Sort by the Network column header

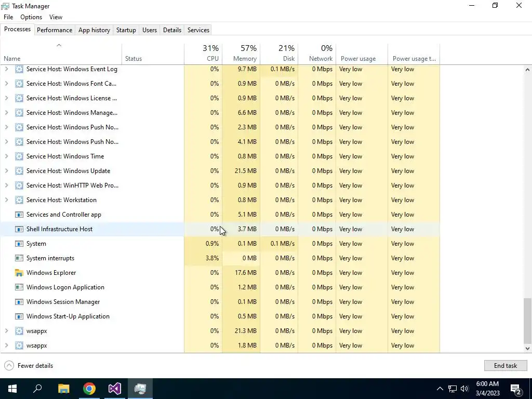317,54
